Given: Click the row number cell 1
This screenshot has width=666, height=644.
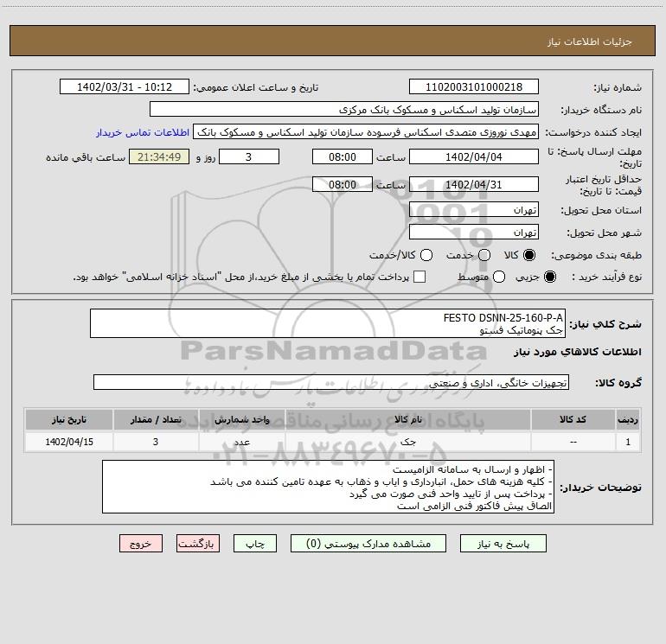Looking at the screenshot, I should pos(628,442).
